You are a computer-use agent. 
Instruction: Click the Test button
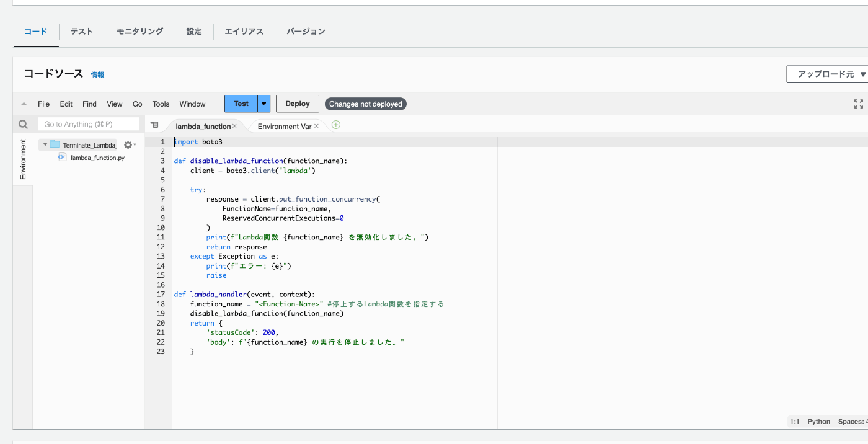coord(241,104)
